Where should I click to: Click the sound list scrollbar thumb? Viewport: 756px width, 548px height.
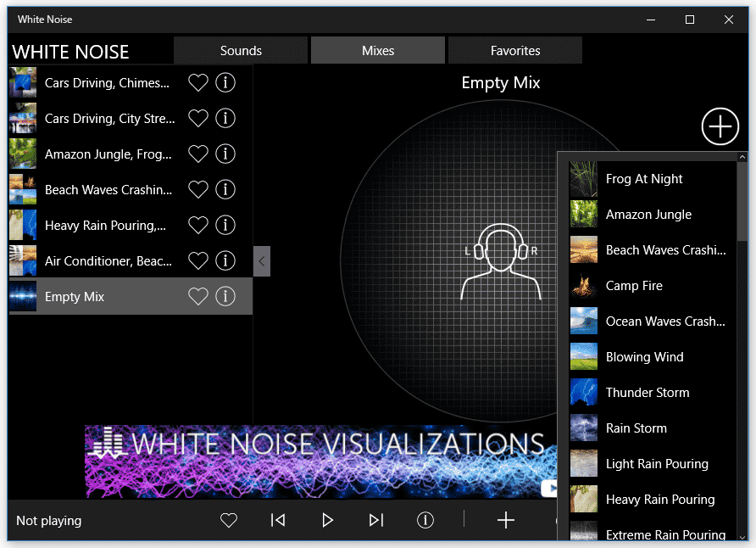(742, 201)
